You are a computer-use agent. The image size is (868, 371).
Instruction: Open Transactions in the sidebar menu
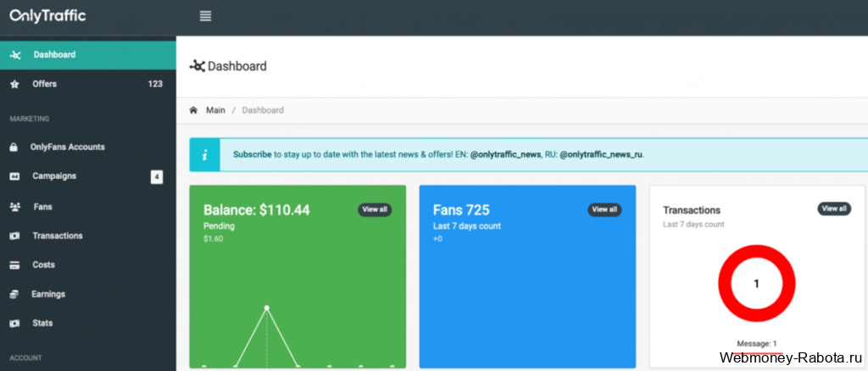pyautogui.click(x=57, y=235)
